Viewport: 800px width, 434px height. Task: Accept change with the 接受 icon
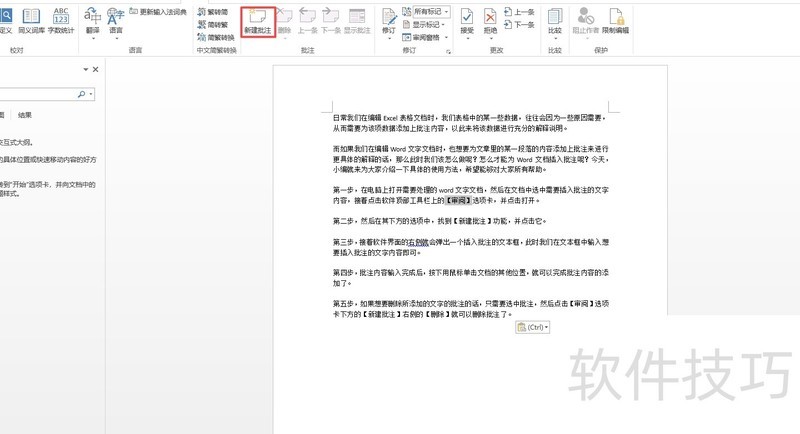coord(467,20)
